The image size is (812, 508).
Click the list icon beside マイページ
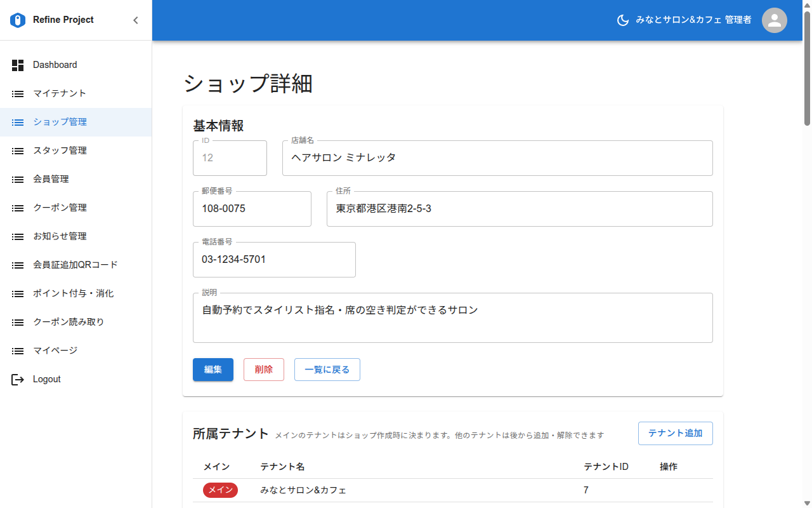[x=18, y=351]
